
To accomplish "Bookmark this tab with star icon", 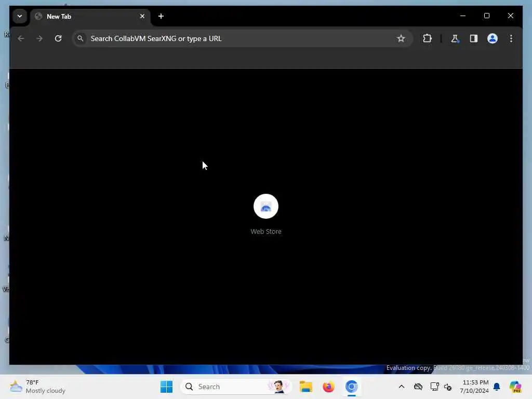I will click(x=401, y=38).
